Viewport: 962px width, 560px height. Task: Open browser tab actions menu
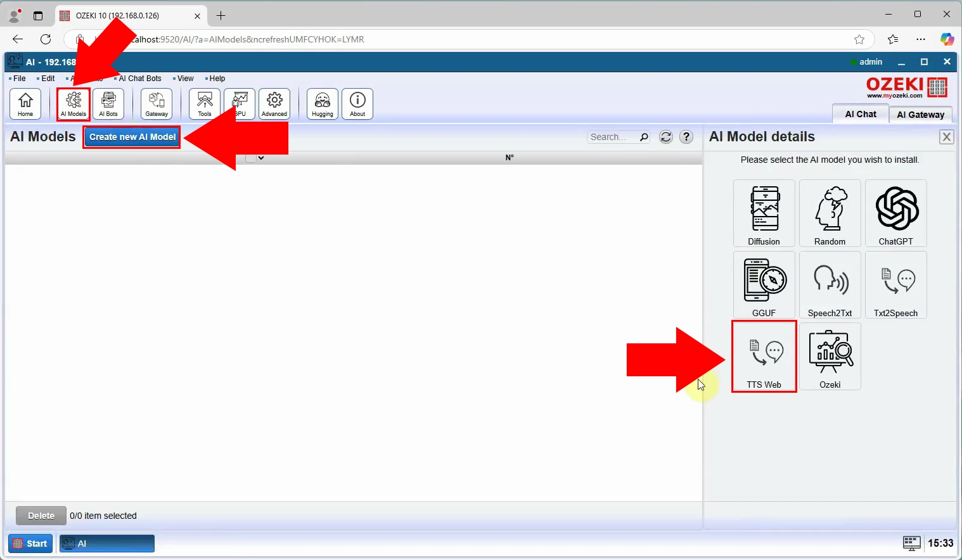click(38, 16)
